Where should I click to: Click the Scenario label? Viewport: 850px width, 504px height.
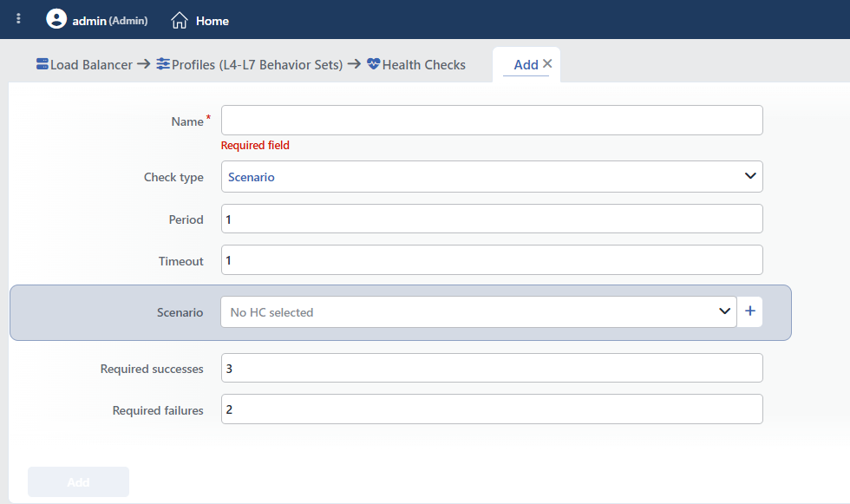(x=180, y=312)
